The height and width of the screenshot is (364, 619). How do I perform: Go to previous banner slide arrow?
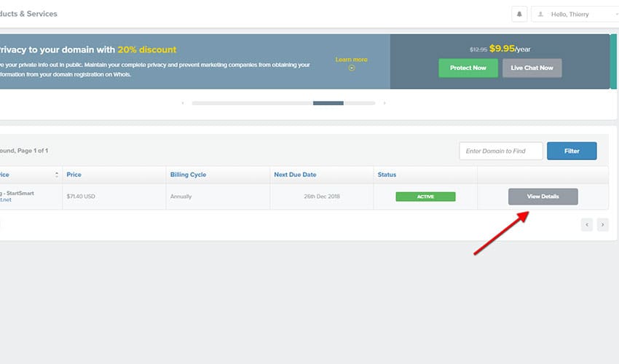182,103
